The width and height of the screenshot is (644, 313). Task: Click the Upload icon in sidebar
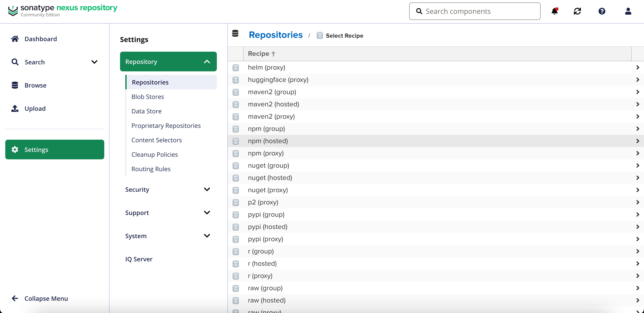[15, 108]
